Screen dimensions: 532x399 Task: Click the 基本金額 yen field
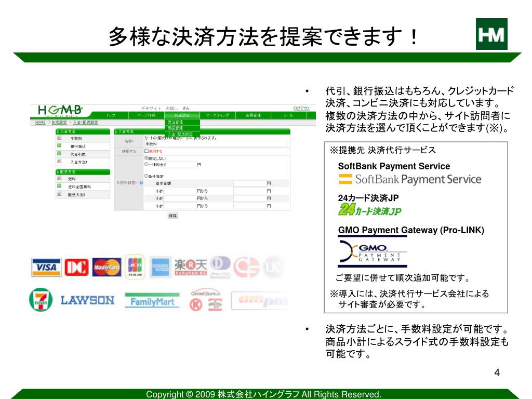pyautogui.click(x=249, y=183)
